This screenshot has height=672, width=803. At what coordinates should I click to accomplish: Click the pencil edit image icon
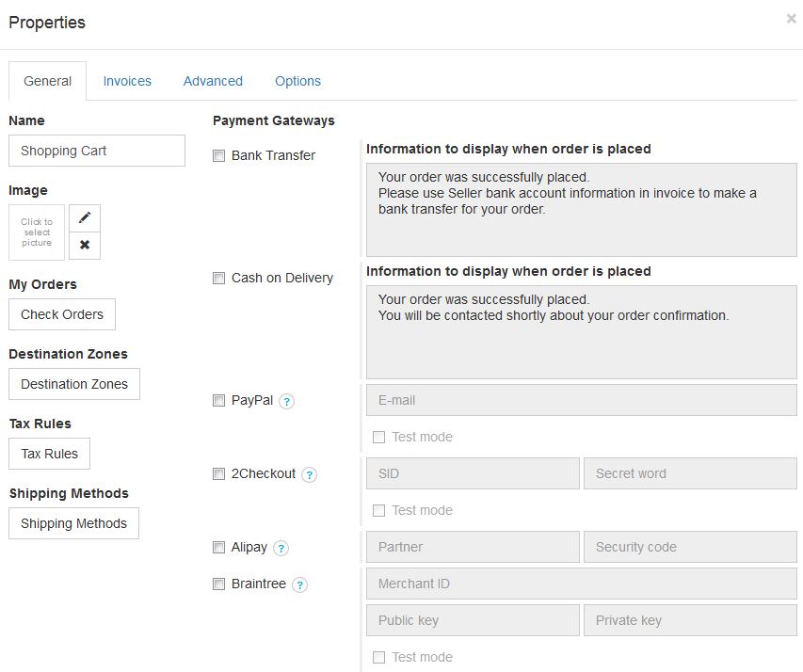[85, 217]
